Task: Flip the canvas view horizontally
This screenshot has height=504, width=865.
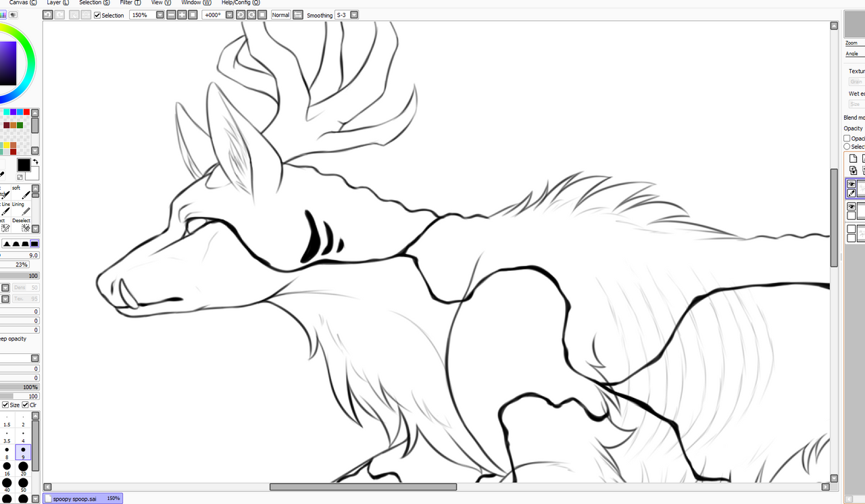Action: 298,15
